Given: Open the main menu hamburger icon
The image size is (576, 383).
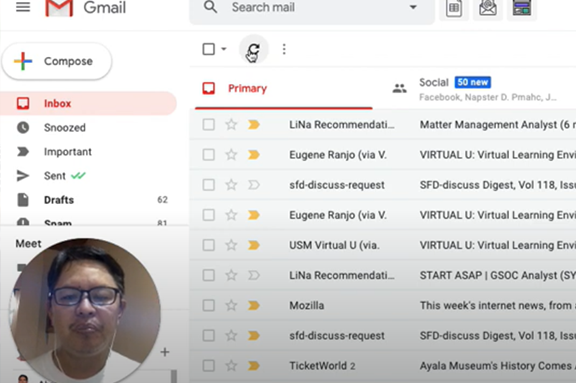Looking at the screenshot, I should [x=23, y=7].
